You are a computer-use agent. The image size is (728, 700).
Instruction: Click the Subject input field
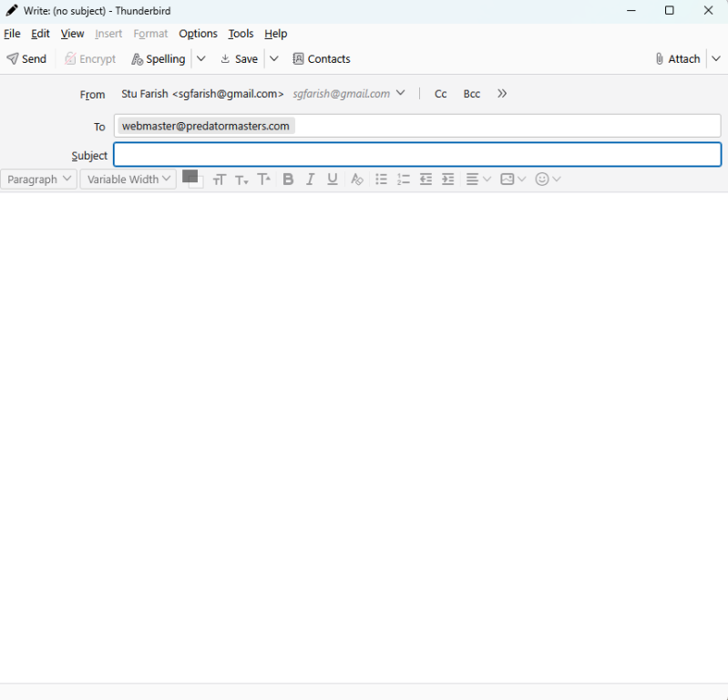pos(417,155)
